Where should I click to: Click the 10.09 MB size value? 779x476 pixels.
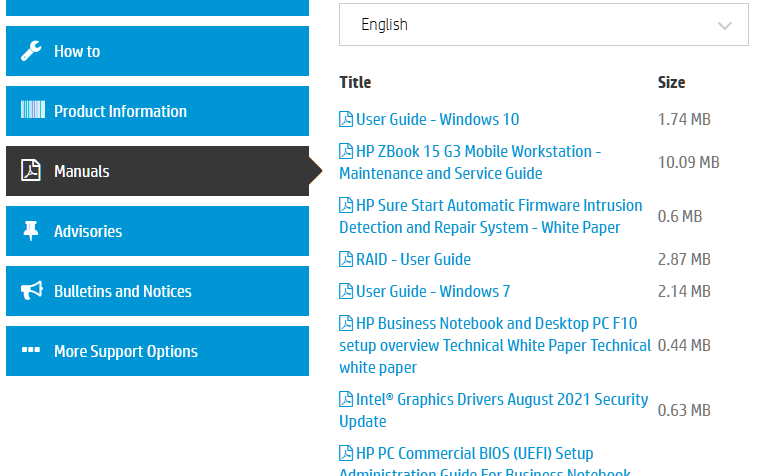click(x=689, y=162)
